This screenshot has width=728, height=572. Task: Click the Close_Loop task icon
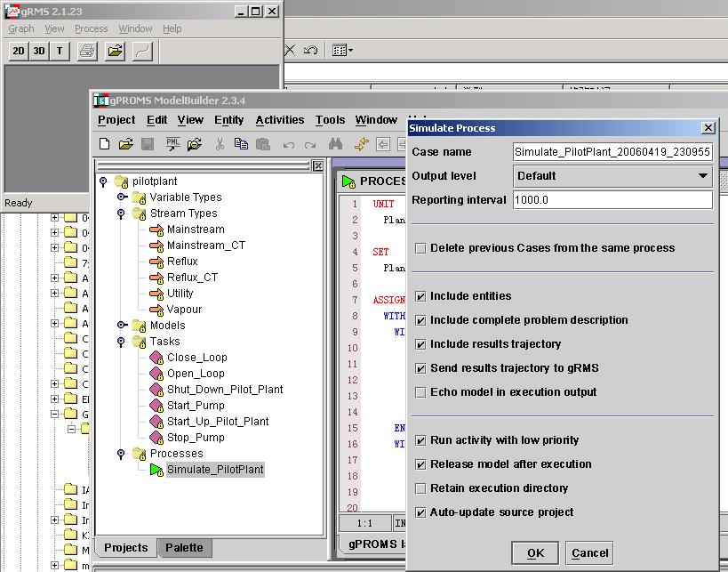click(156, 358)
